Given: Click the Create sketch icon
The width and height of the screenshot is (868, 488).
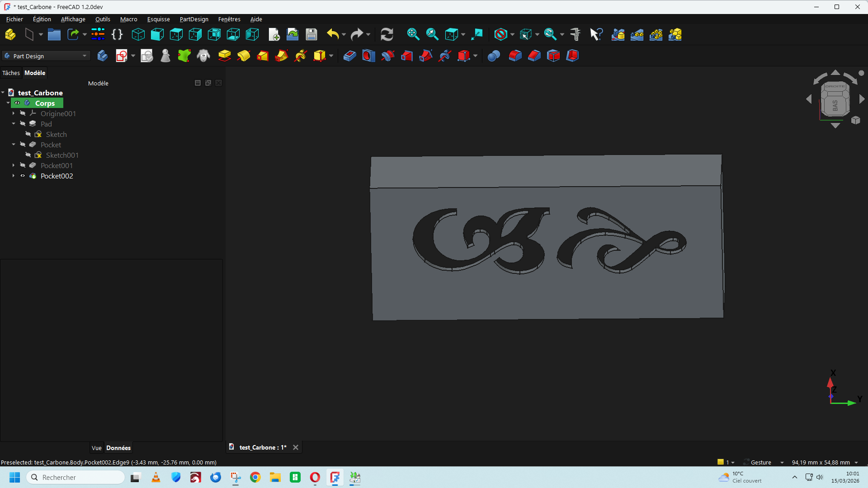Looking at the screenshot, I should [121, 56].
